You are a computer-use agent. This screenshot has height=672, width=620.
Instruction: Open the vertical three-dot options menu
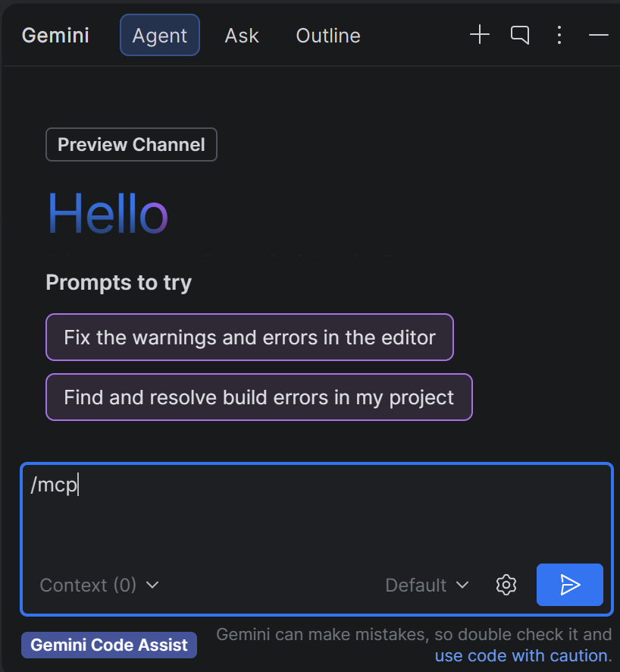click(x=559, y=35)
